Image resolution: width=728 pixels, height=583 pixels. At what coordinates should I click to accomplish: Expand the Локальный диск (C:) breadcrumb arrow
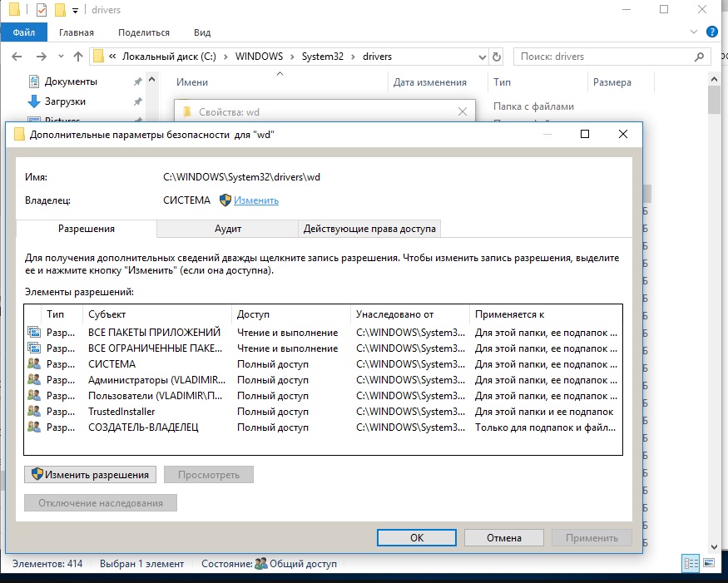pos(225,57)
